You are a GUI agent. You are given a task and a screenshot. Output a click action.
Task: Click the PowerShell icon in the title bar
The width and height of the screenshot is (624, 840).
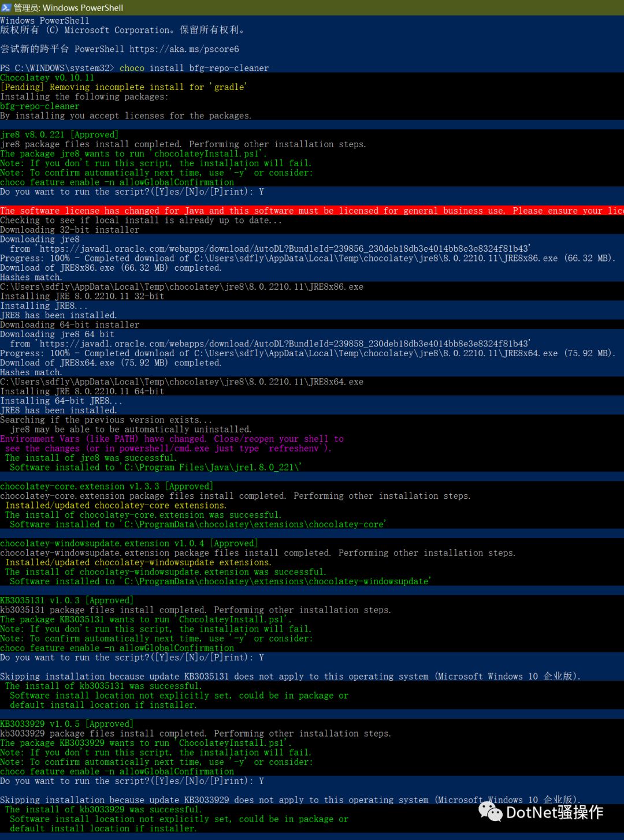[6, 8]
